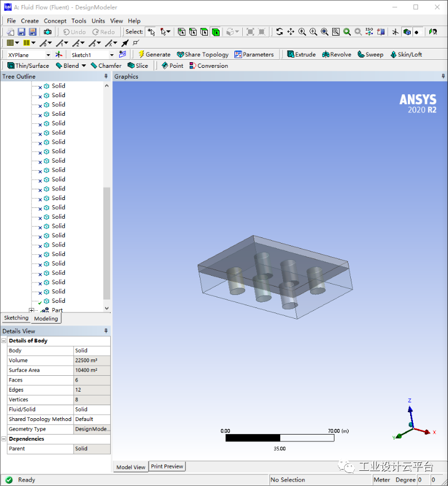Click the Save Project floppy icon

coord(21,32)
